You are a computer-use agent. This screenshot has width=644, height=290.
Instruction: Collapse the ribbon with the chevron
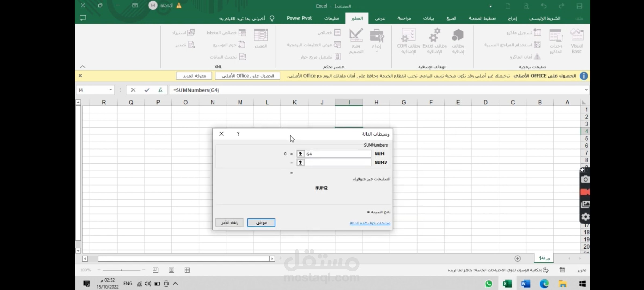(83, 67)
